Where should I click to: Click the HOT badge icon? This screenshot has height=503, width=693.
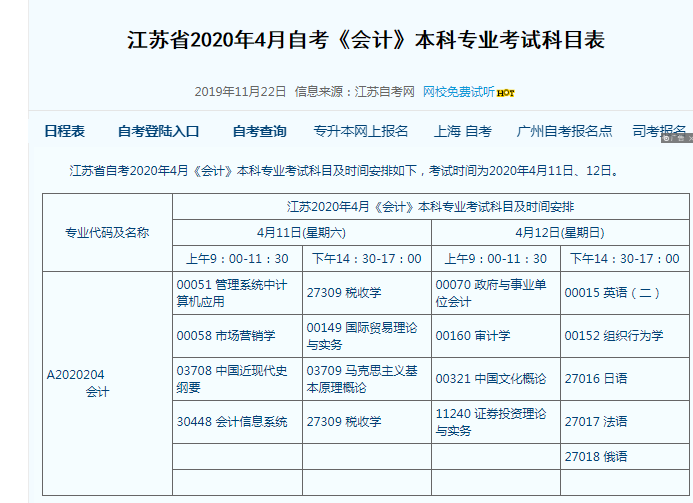pyautogui.click(x=506, y=93)
